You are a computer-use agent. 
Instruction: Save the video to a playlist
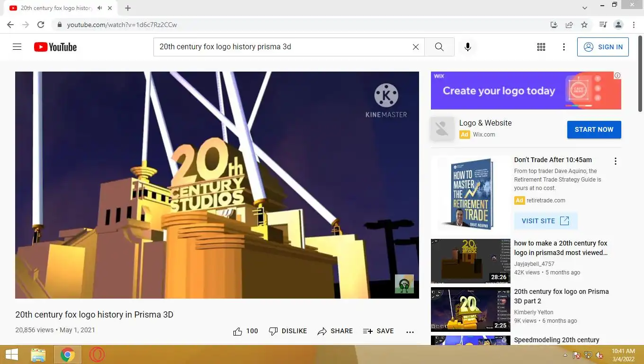tap(378, 331)
